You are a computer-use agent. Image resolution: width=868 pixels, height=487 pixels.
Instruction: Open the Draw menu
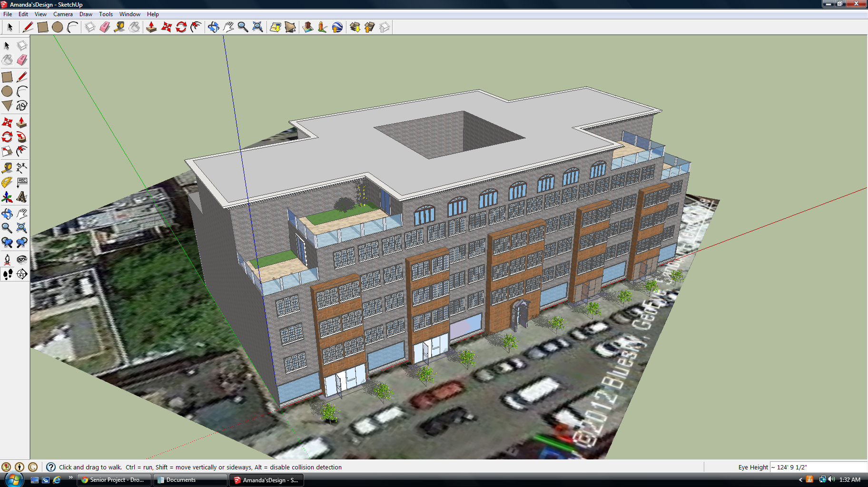[86, 14]
